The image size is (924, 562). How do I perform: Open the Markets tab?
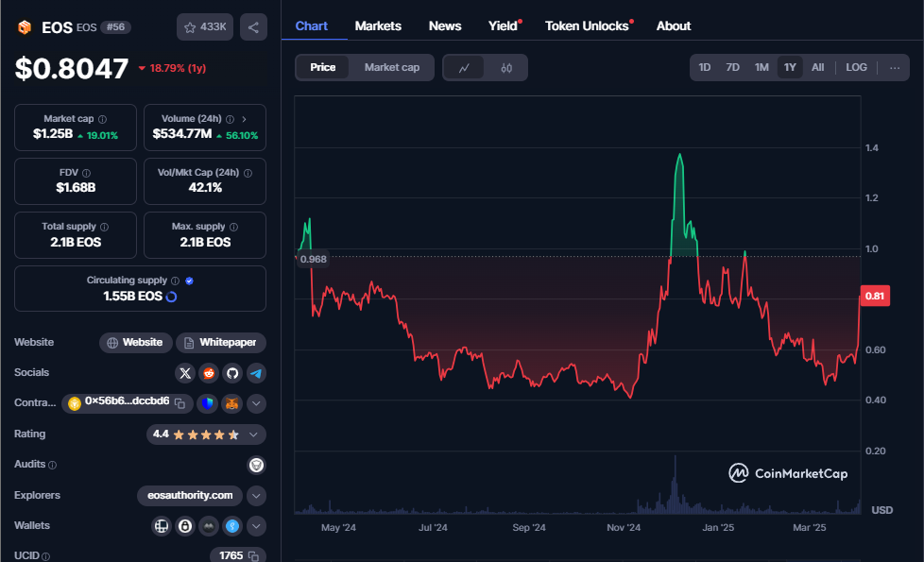tap(378, 26)
